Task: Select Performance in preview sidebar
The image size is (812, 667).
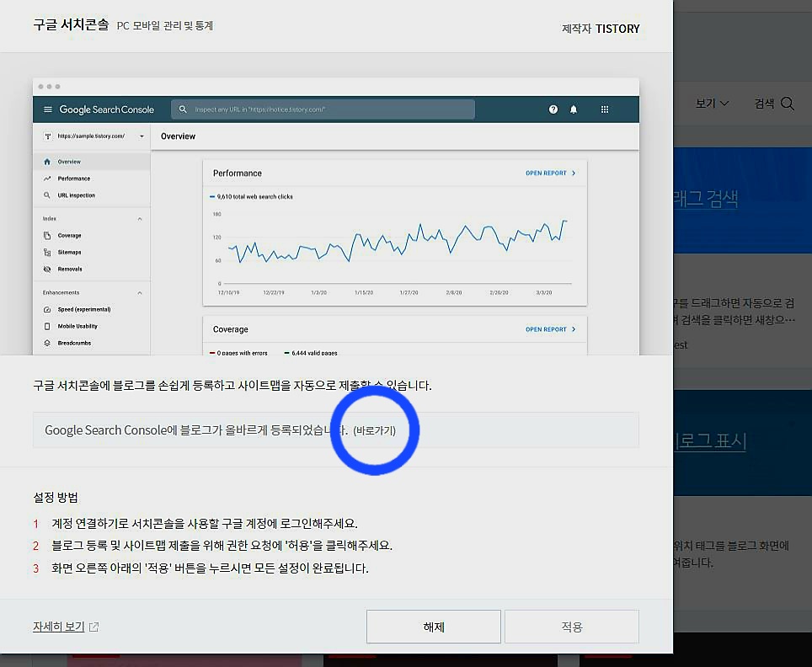Action: tap(91, 179)
